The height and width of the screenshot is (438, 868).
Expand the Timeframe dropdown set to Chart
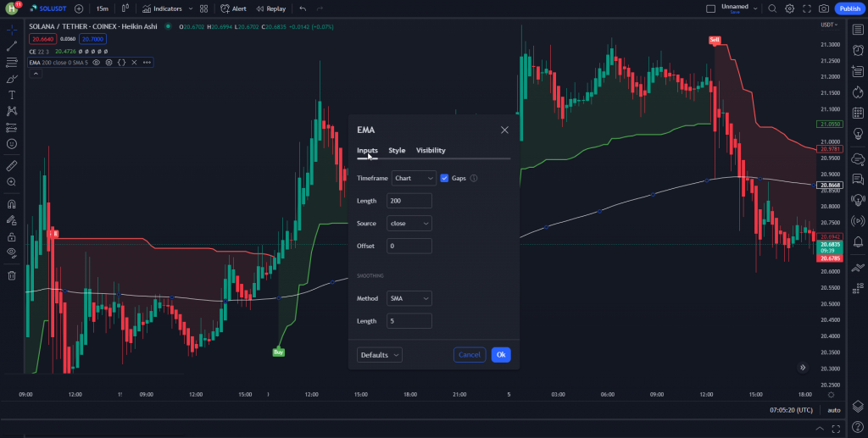tap(414, 178)
